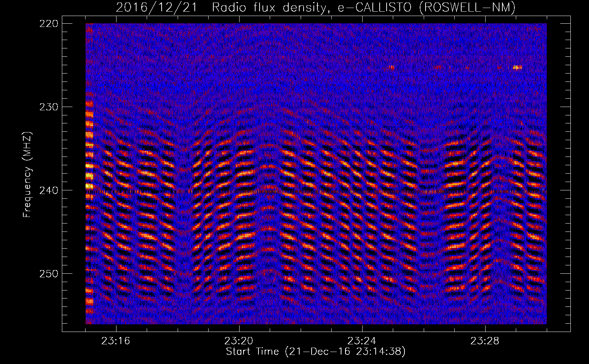This screenshot has width=589, height=364.
Task: Click the plot title with the 2016/12/21 date
Action: point(316,7)
